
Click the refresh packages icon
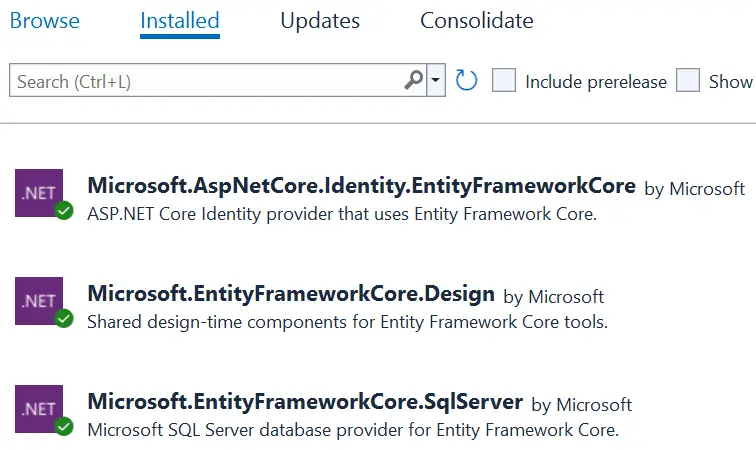pos(466,81)
